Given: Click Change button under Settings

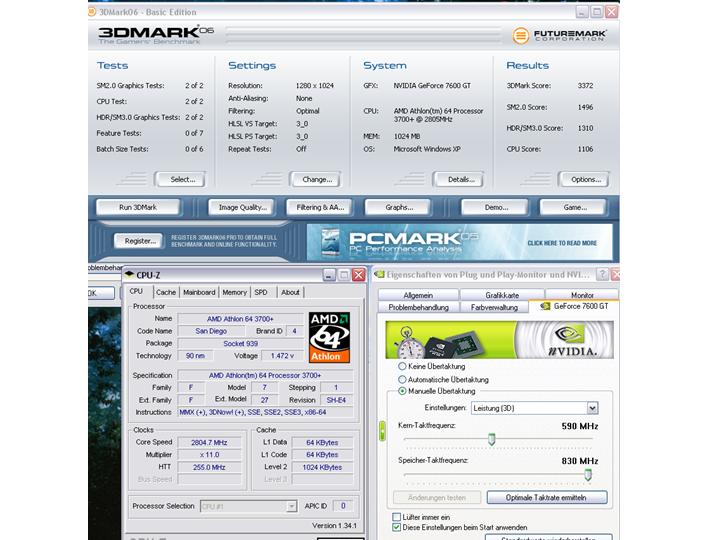Looking at the screenshot, I should pos(317,179).
